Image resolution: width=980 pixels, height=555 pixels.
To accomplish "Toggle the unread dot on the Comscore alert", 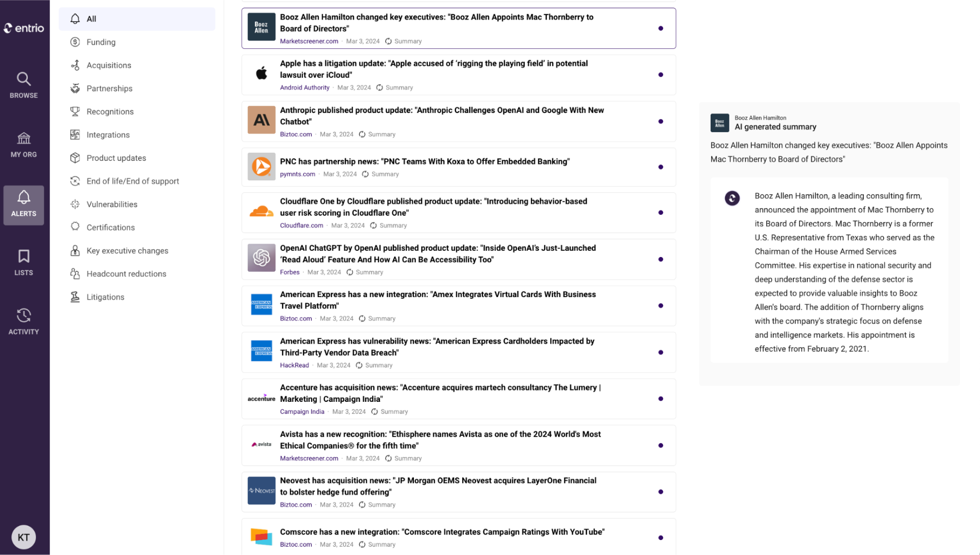I will [x=661, y=538].
